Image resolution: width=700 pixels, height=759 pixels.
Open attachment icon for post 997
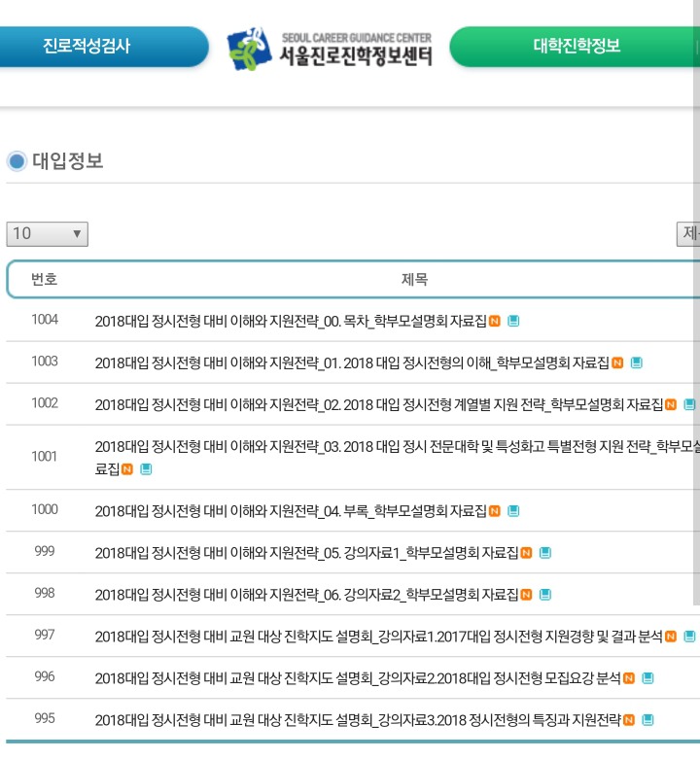click(x=689, y=637)
